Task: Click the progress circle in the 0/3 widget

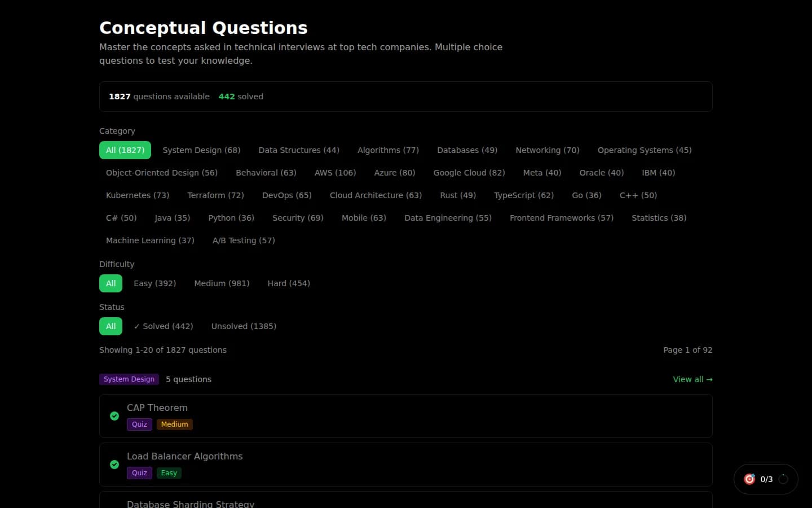Action: coord(783,479)
